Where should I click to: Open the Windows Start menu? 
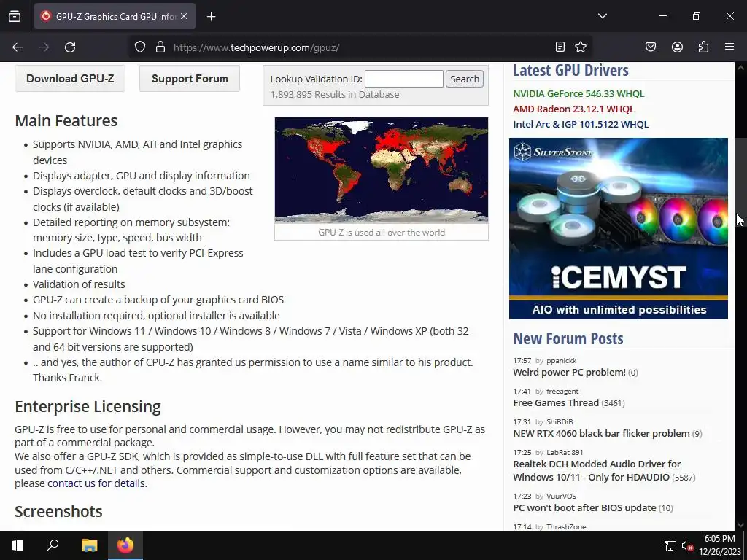pos(18,545)
